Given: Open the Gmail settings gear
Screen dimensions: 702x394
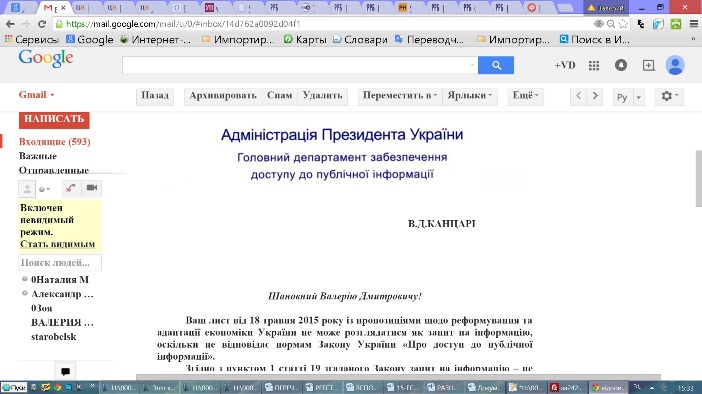Looking at the screenshot, I should pyautogui.click(x=669, y=96).
